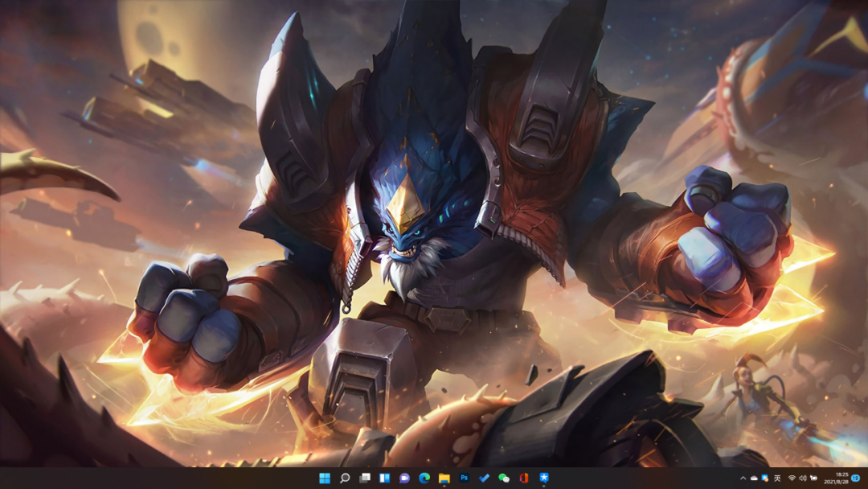The height and width of the screenshot is (489, 868).
Task: Open the Wi-Fi network tray icon
Action: click(792, 478)
